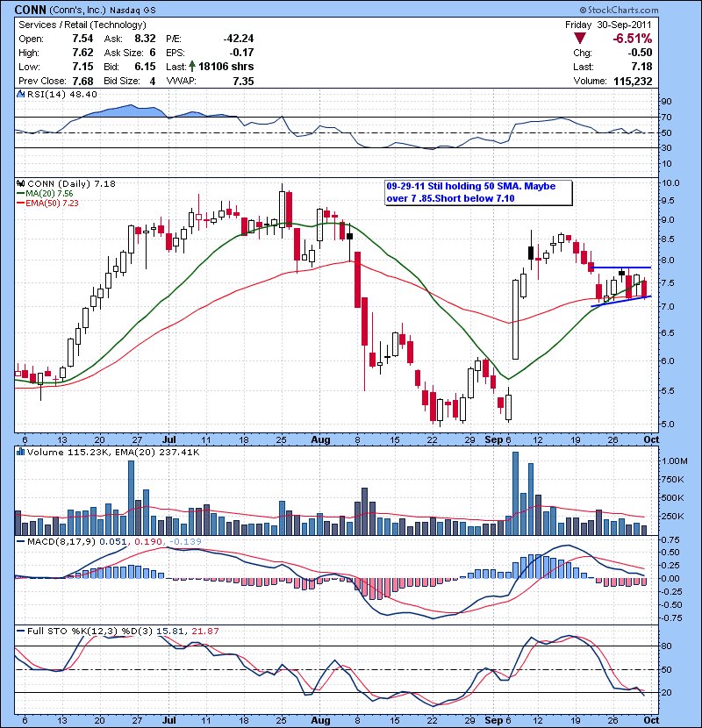The width and height of the screenshot is (702, 728).
Task: Click the VWAP value 7.35
Action: (x=243, y=81)
